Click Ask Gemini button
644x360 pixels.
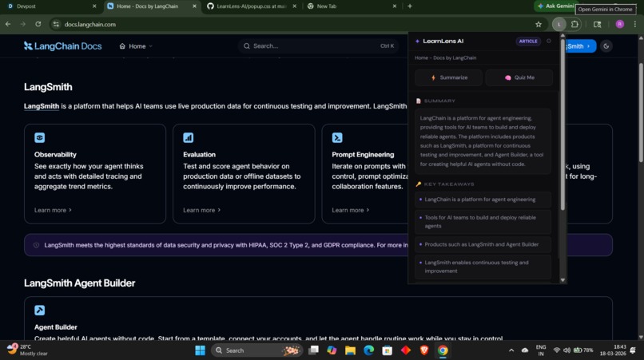point(555,6)
